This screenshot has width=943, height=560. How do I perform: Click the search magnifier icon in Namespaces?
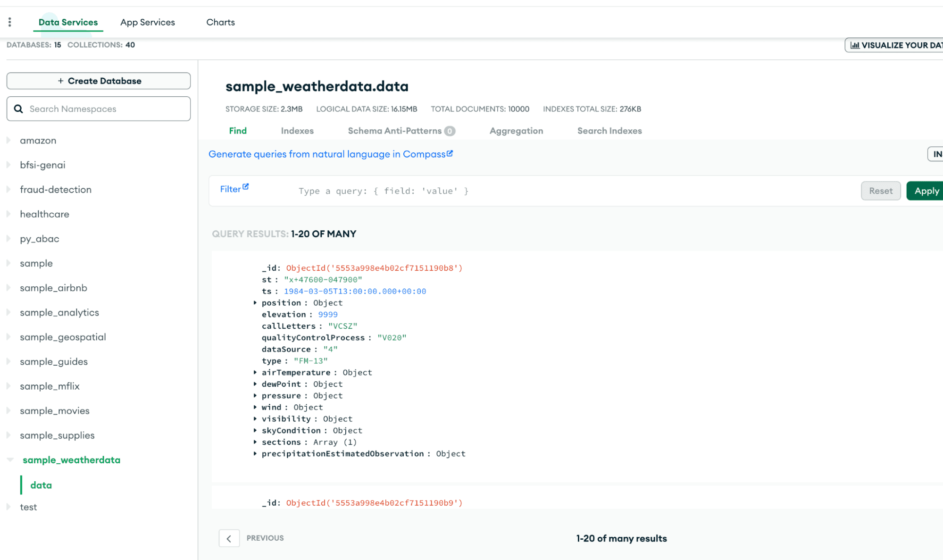[x=18, y=109]
